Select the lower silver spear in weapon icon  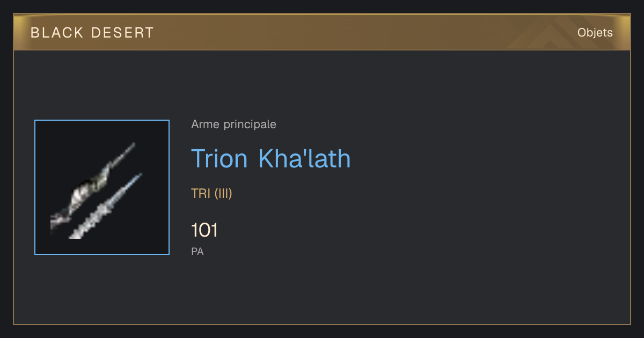(106, 207)
